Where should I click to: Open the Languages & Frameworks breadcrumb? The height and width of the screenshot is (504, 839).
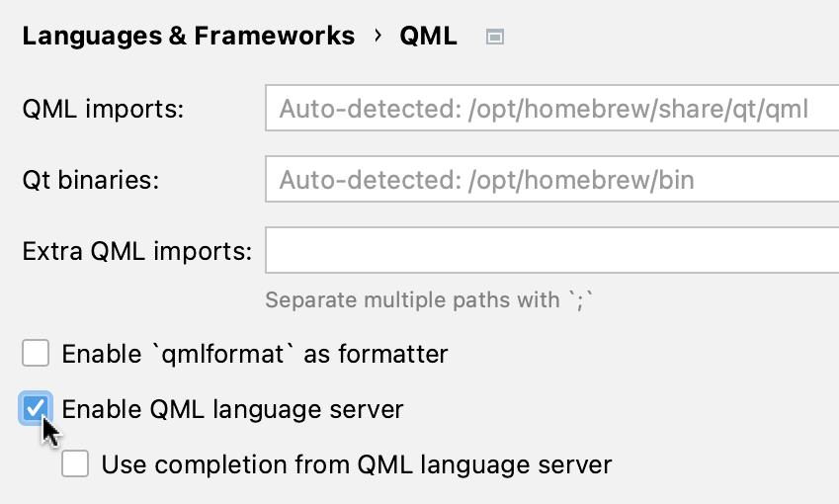coord(188,37)
